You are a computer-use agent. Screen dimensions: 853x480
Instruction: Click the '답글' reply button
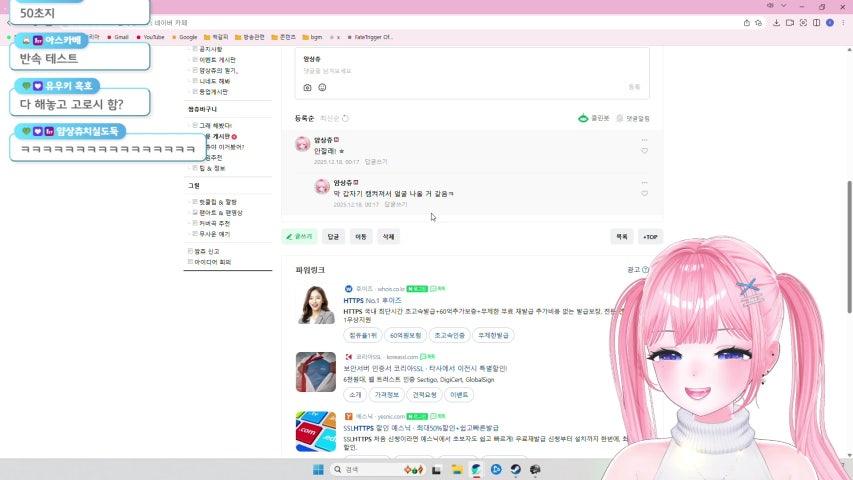click(333, 237)
